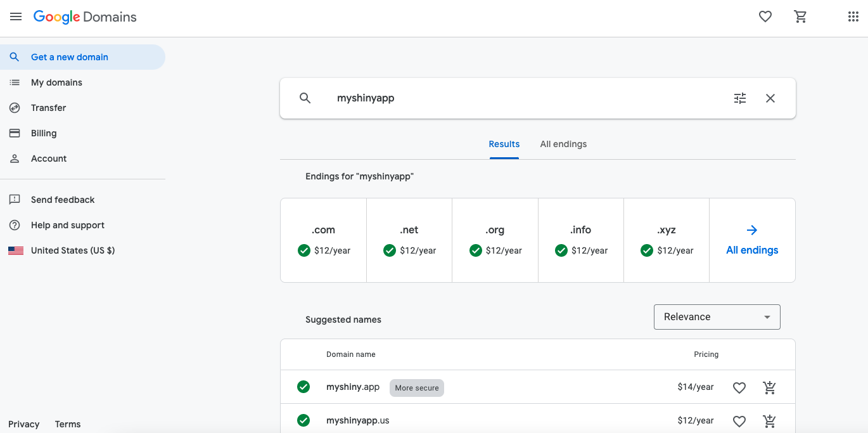Open favorites heart icon in header

pos(765,17)
